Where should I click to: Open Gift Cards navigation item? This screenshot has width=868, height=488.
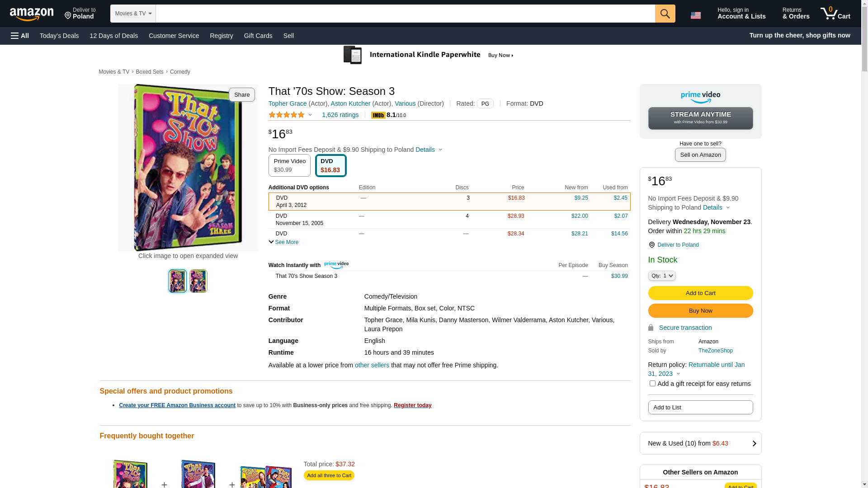click(x=258, y=36)
